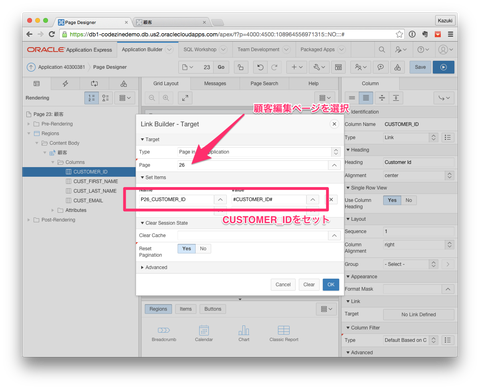Click the search magnifier in header
Screen dimensions: 480x389
tap(382, 50)
